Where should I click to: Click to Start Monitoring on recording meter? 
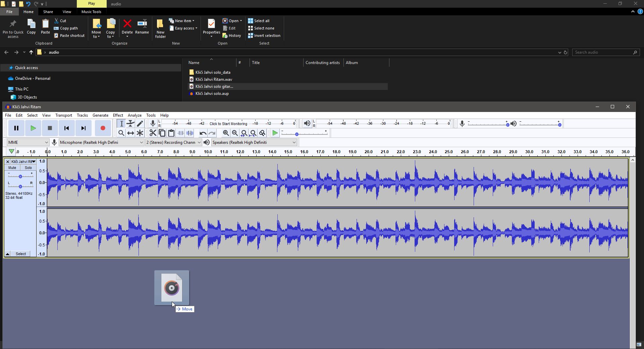tap(228, 124)
